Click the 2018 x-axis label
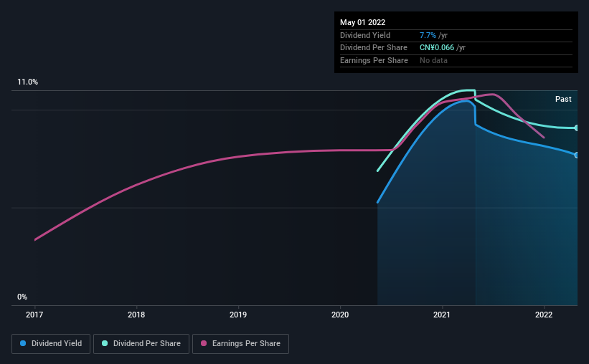 pyautogui.click(x=136, y=315)
